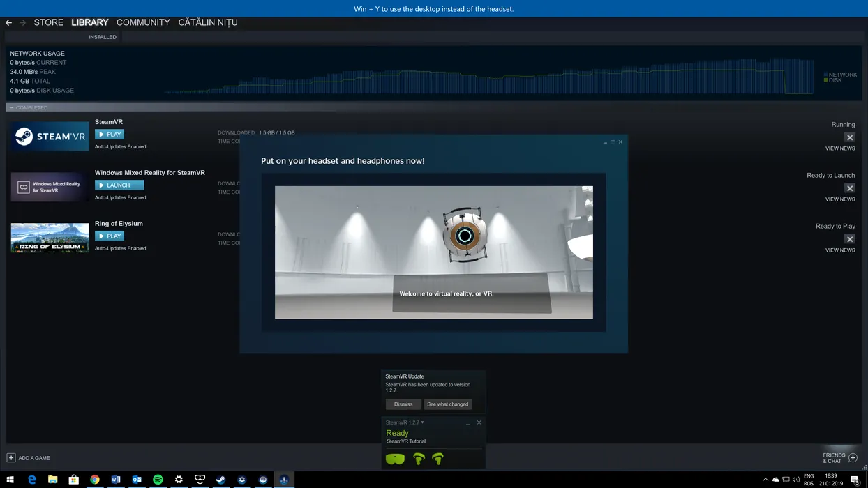Open the Windows Start menu
Screen dimensions: 868x488
10,480
